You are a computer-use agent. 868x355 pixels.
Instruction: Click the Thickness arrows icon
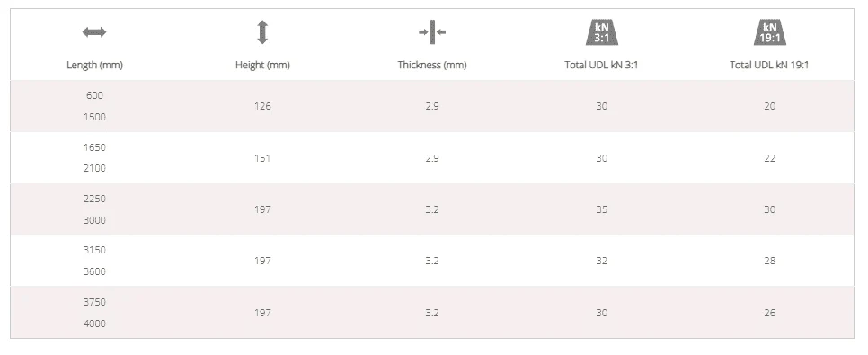tap(432, 32)
